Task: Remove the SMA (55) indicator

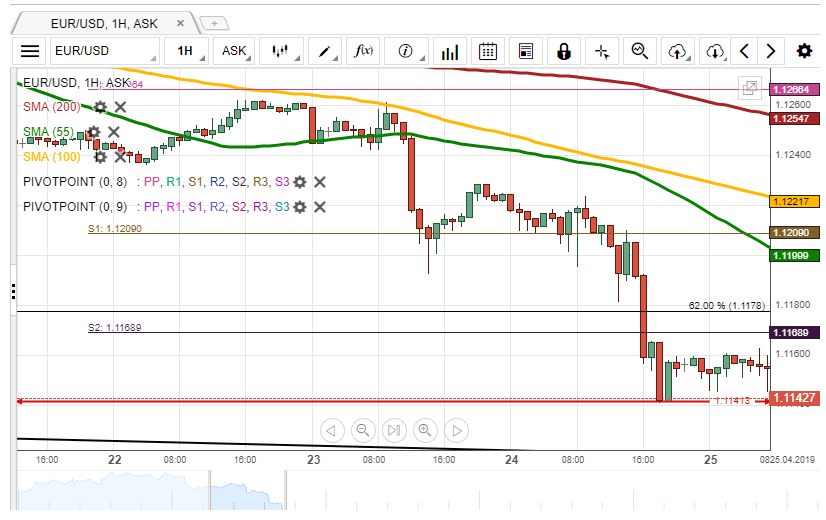Action: tap(114, 132)
